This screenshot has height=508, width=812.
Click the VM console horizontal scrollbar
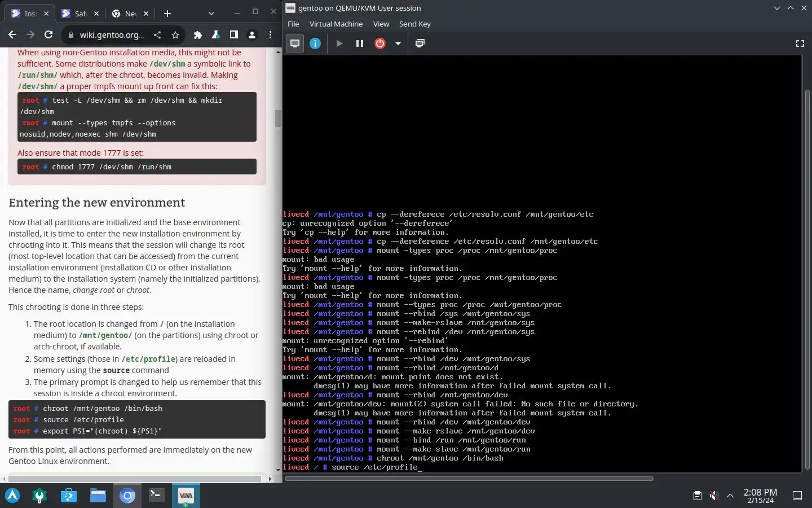[469, 479]
